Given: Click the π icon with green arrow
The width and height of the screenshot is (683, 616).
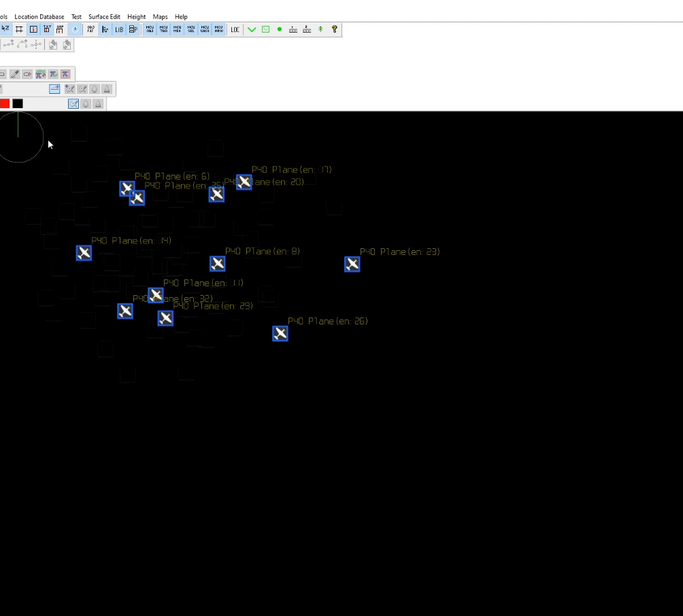Looking at the screenshot, I should [53, 73].
